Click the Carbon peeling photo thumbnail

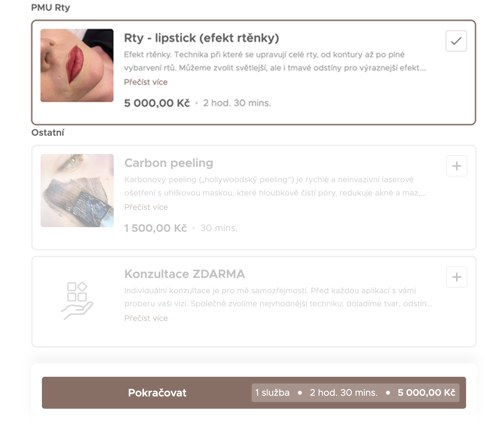pyautogui.click(x=77, y=191)
